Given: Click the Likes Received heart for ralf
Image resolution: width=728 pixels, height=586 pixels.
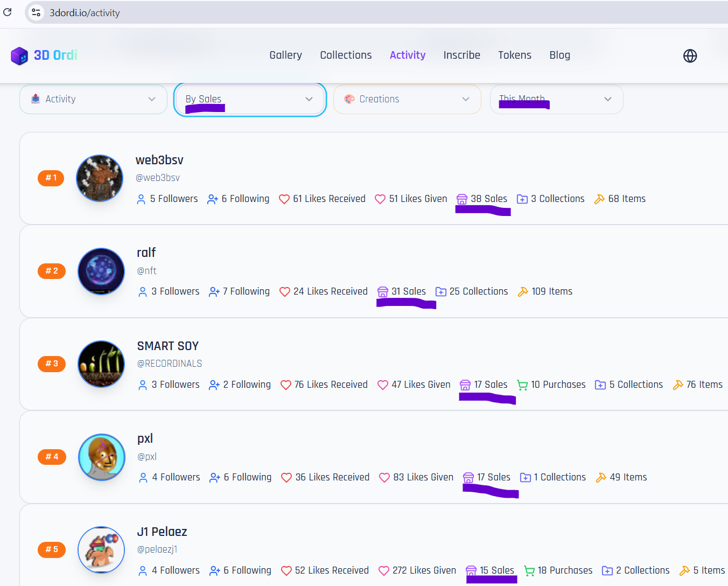Looking at the screenshot, I should pos(285,292).
